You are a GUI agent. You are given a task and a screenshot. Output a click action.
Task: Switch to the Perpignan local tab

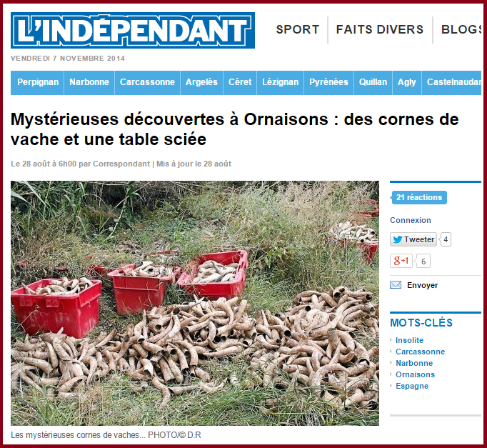pos(38,82)
